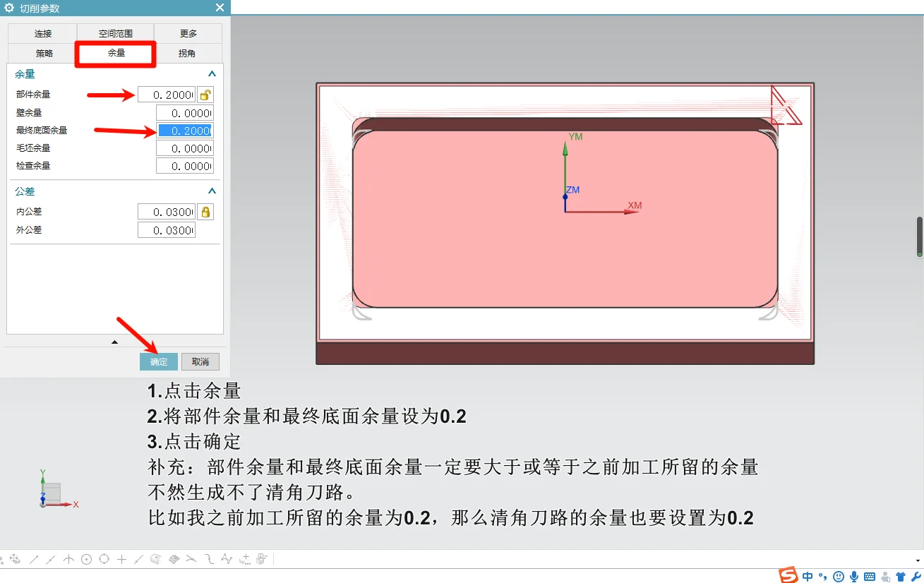The height and width of the screenshot is (583, 924).
Task: Select the intersection point snap icon
Action: click(68, 559)
